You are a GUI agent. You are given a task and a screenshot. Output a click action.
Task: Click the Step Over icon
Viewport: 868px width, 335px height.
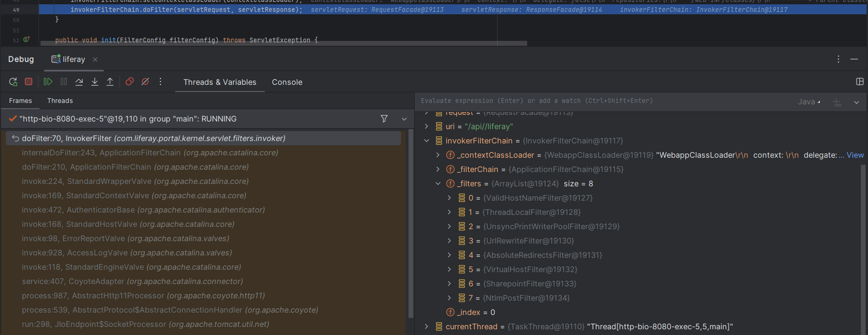[x=79, y=82]
